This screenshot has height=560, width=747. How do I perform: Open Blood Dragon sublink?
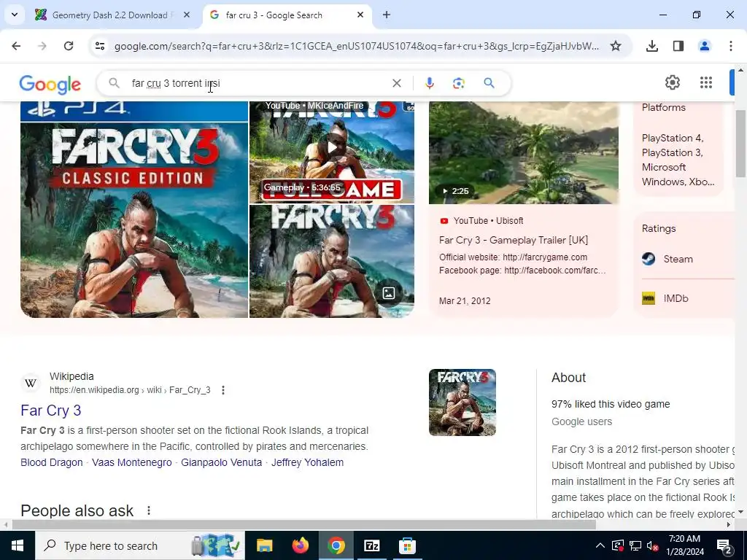pyautogui.click(x=52, y=462)
